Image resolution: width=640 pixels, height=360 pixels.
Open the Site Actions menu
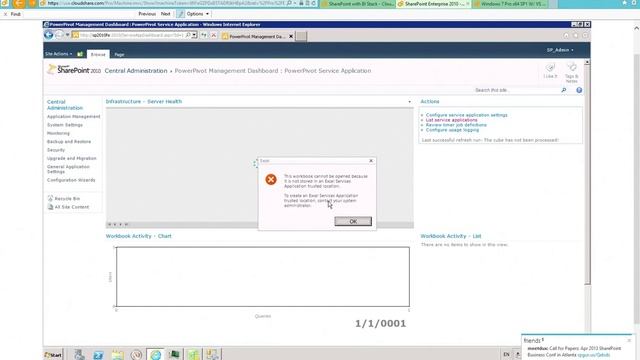coord(58,54)
